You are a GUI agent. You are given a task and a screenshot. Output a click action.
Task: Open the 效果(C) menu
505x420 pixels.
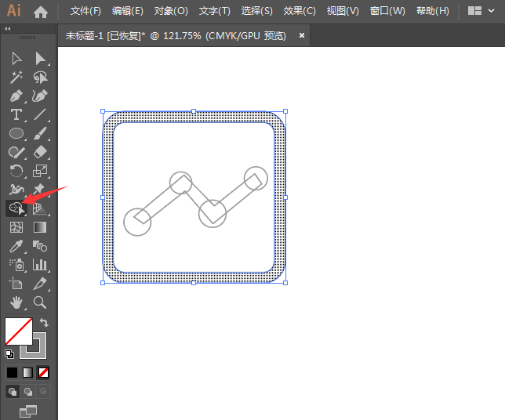(300, 11)
